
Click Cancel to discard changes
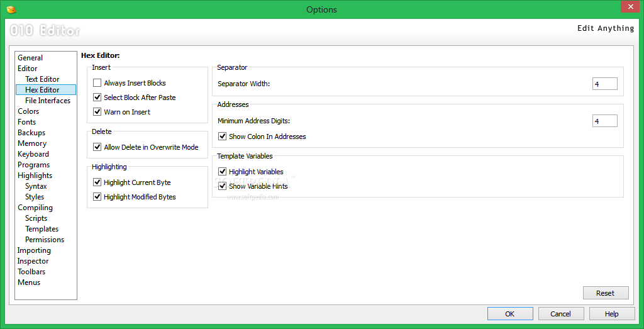click(x=560, y=314)
